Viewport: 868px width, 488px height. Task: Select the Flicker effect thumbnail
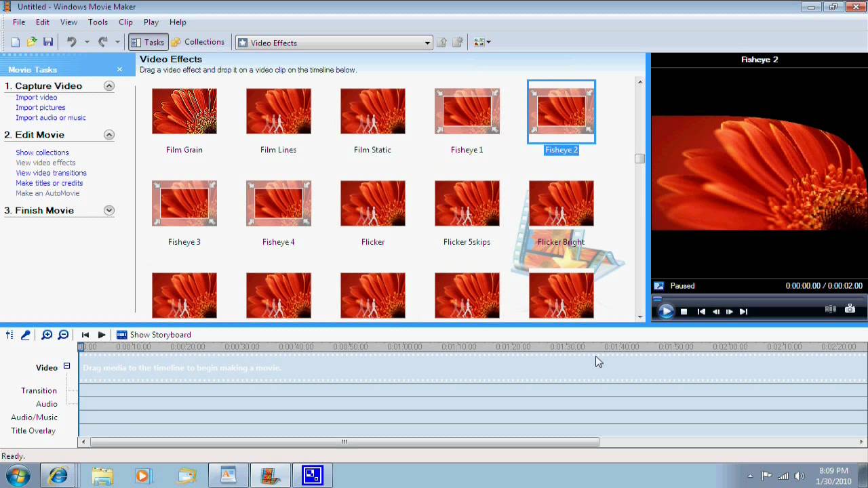tap(373, 203)
